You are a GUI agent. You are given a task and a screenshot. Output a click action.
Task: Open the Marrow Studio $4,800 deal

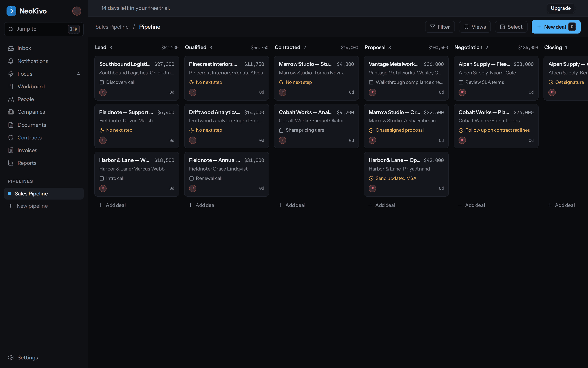tap(316, 78)
